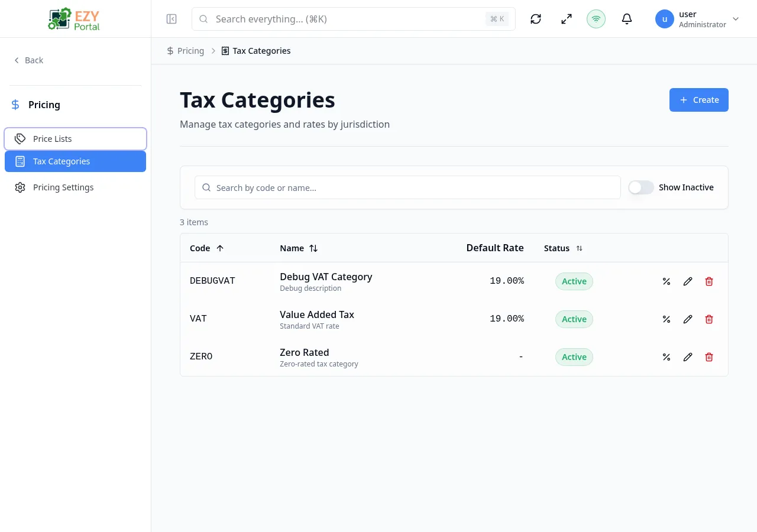Click the refresh icon in the top toolbar

(535, 19)
